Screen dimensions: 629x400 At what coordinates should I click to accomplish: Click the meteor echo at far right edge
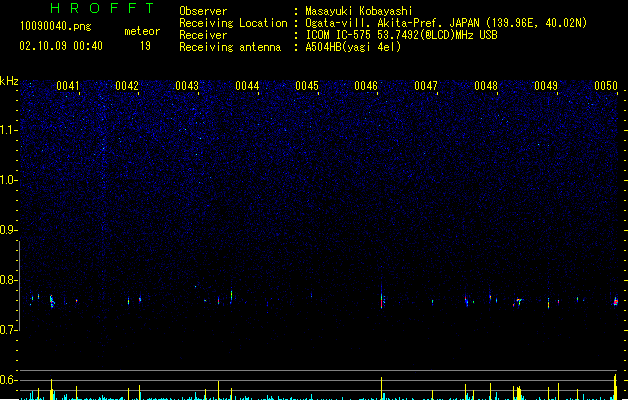(x=616, y=302)
